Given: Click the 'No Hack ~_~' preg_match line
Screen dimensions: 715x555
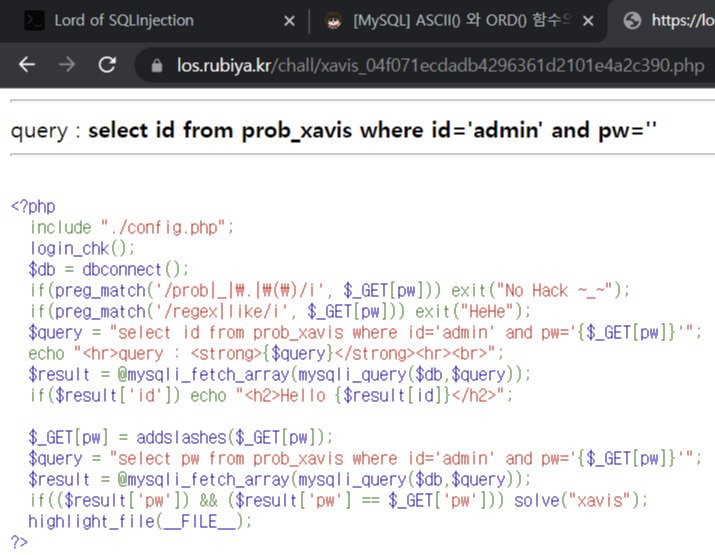Looking at the screenshot, I should (x=330, y=290).
